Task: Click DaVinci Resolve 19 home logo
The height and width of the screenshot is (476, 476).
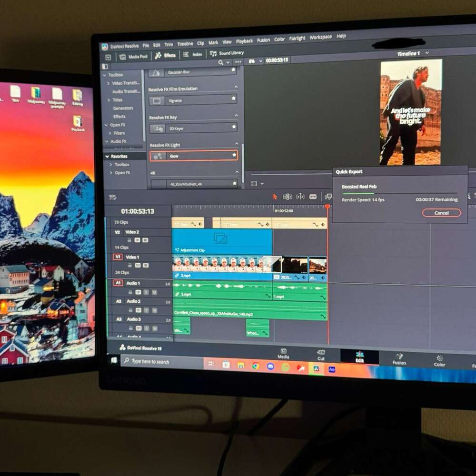Action: coord(122,347)
